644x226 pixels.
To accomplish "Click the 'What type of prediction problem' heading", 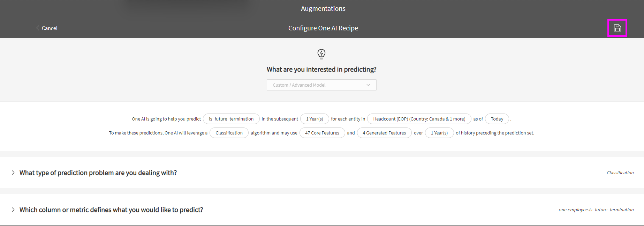I will (98, 173).
